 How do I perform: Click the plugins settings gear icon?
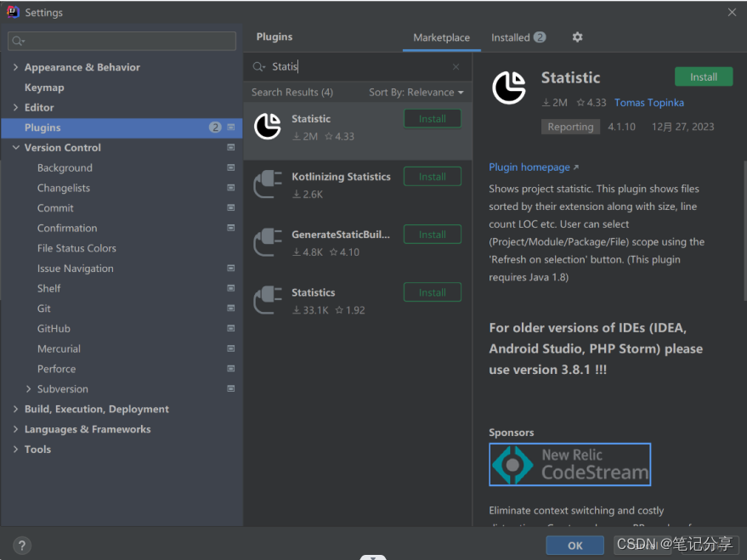point(577,37)
